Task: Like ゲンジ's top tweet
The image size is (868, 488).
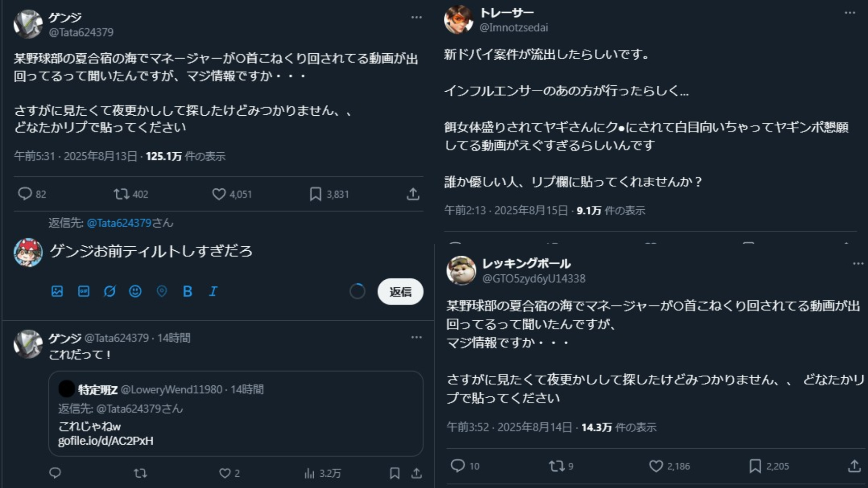Action: [220, 194]
